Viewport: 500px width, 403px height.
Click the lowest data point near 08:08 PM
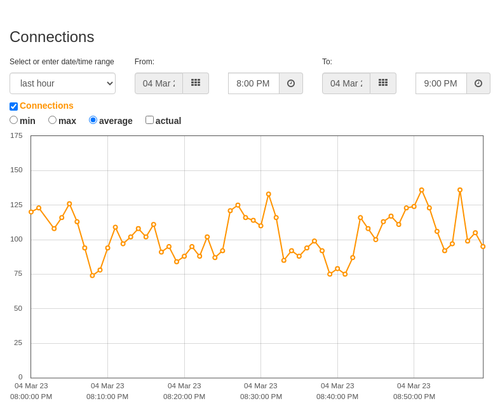pyautogui.click(x=92, y=276)
